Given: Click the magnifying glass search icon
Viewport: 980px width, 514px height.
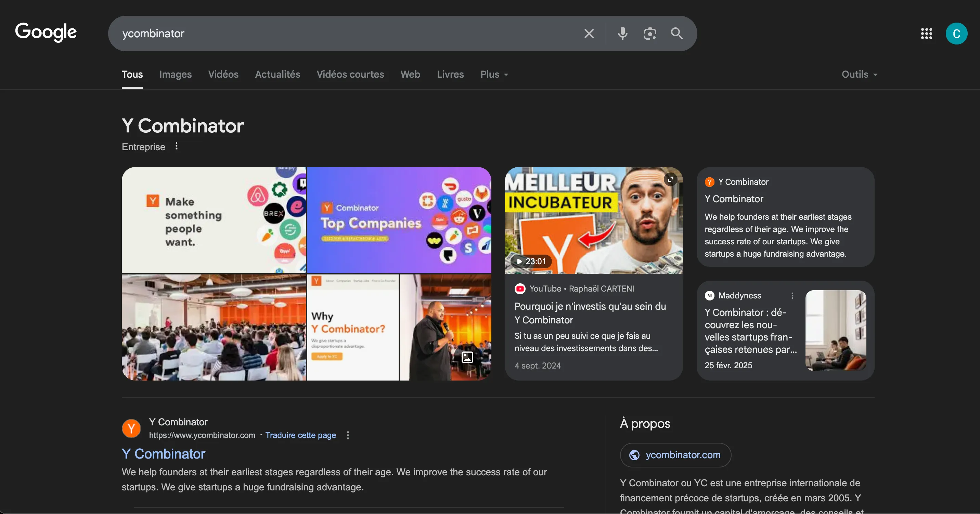Looking at the screenshot, I should [677, 34].
